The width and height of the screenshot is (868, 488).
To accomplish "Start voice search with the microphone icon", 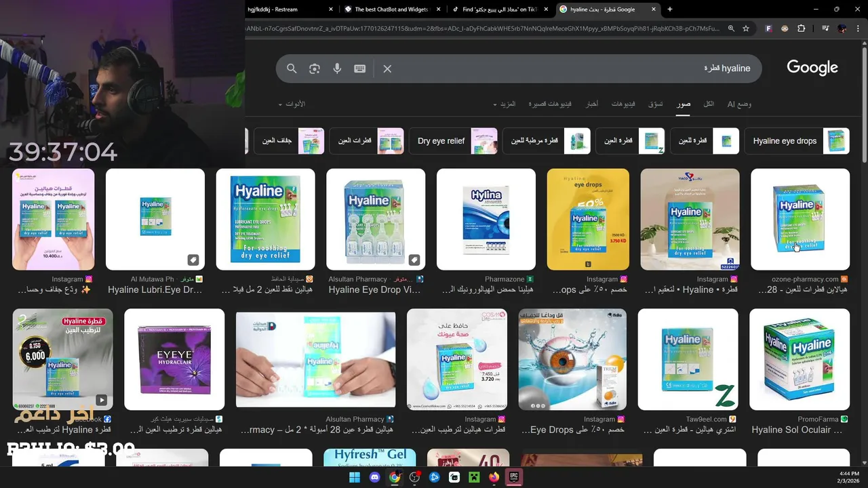I will point(337,68).
